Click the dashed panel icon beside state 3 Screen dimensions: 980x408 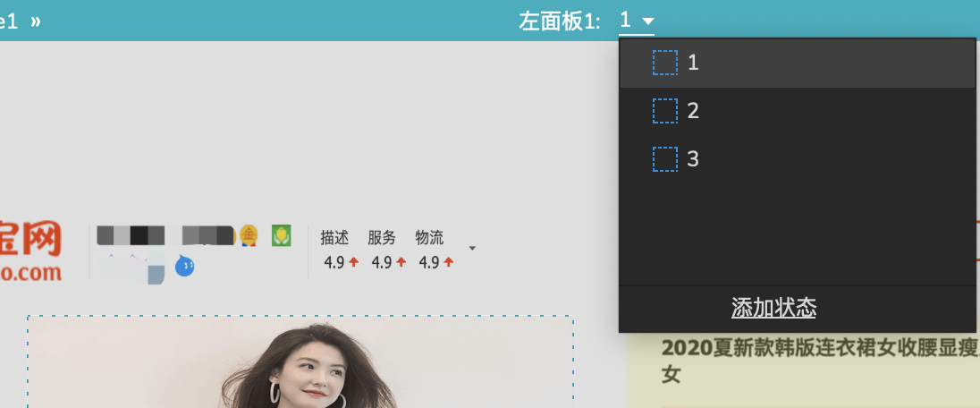(x=665, y=159)
